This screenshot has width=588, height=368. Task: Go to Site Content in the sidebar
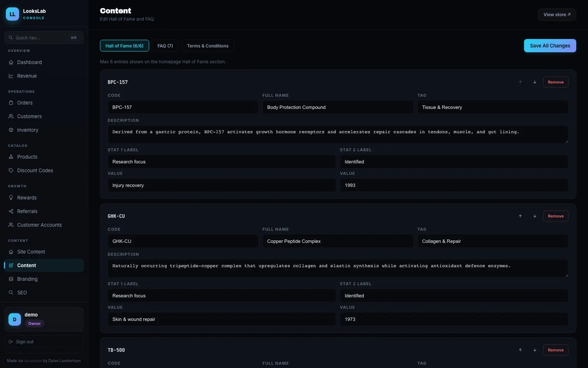(44, 252)
